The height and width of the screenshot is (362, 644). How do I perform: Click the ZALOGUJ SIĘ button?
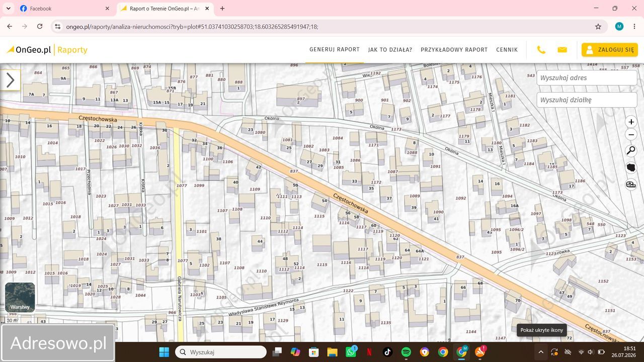(610, 50)
